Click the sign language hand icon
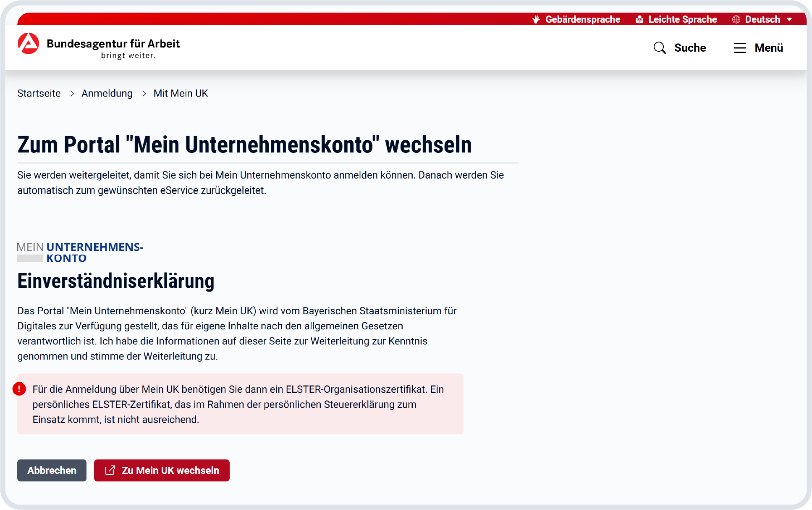The width and height of the screenshot is (812, 510). pyautogui.click(x=536, y=19)
